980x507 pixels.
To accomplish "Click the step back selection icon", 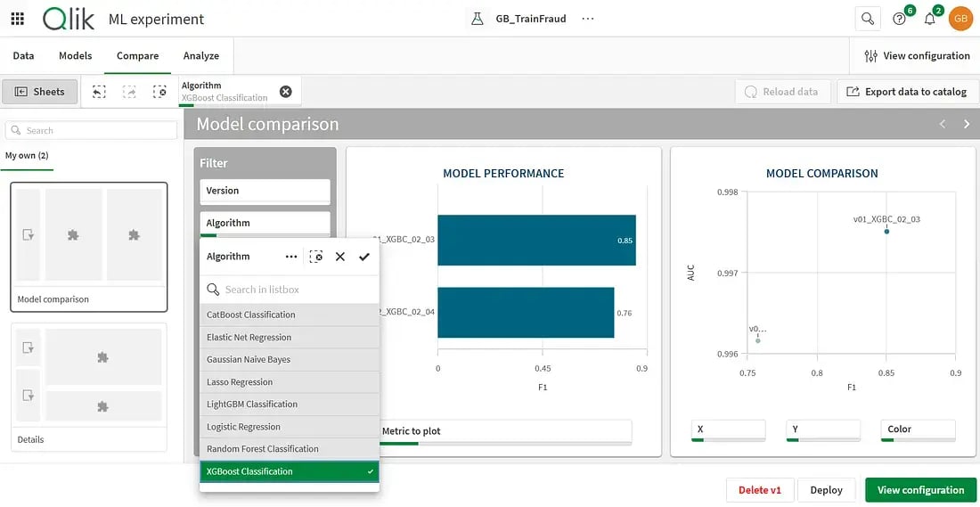I will pyautogui.click(x=99, y=92).
